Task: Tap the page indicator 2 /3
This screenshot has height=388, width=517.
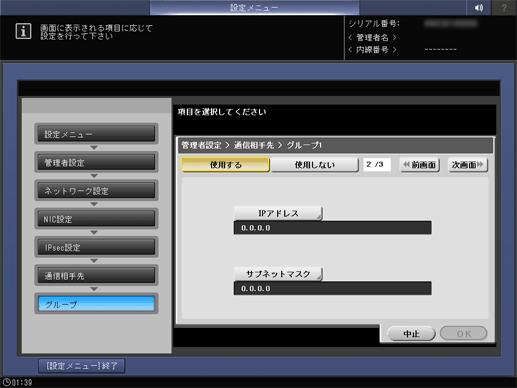Action: 377,164
